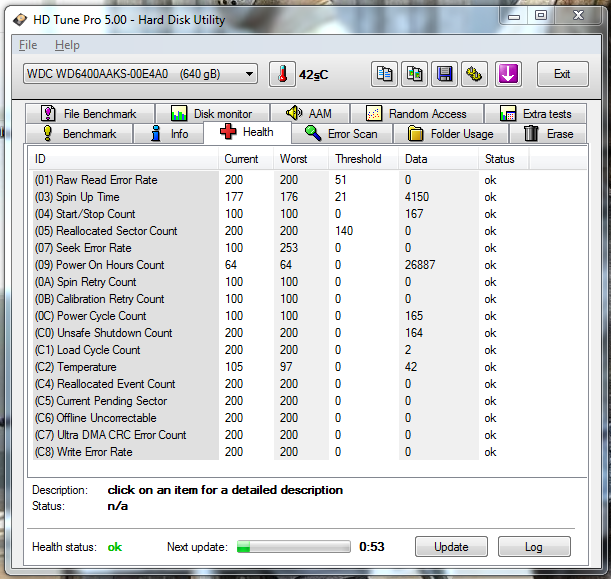The image size is (611, 579).
Task: Click the copy screenshot to clipboard icon
Action: pos(415,74)
